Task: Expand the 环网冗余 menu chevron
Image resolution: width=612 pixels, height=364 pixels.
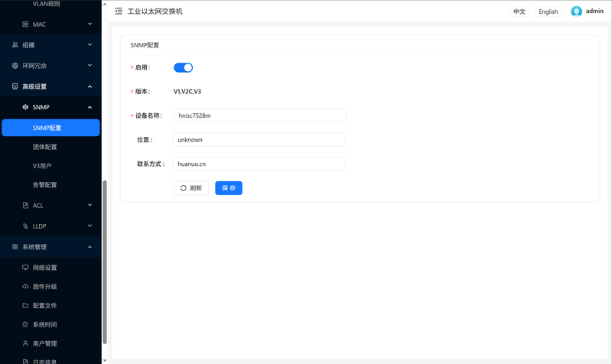Action: coord(90,66)
